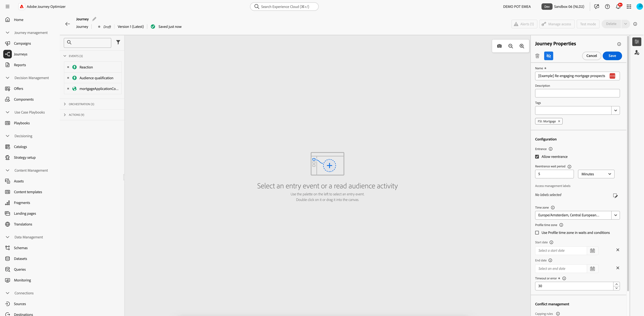Open Reports in the sidebar
This screenshot has height=316, width=644.
(x=20, y=65)
